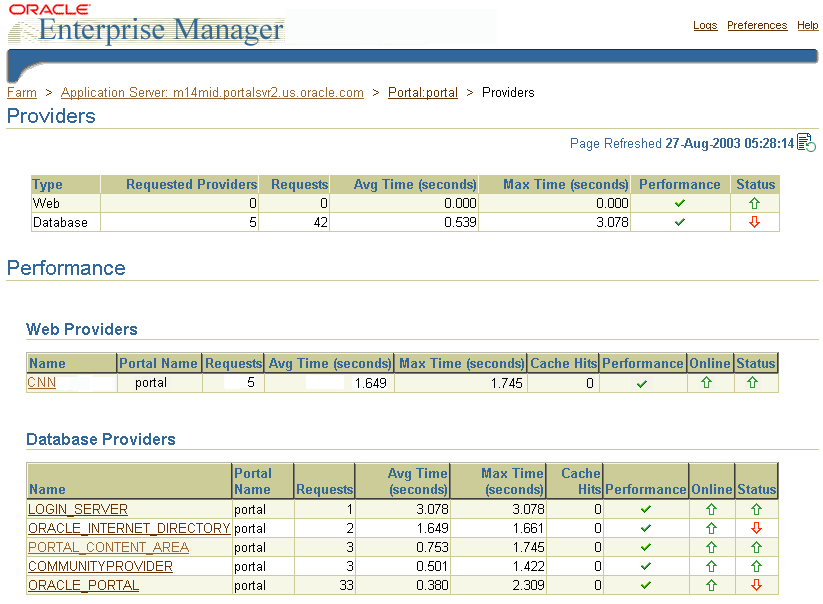The image size is (823, 604).
Task: Click CNN max time value 1.745
Action: (x=507, y=383)
